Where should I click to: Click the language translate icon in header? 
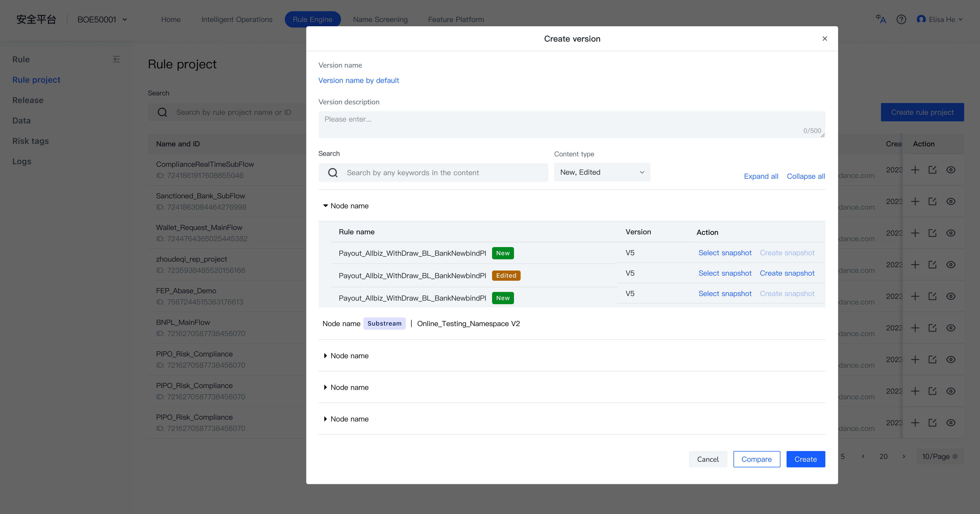point(881,19)
